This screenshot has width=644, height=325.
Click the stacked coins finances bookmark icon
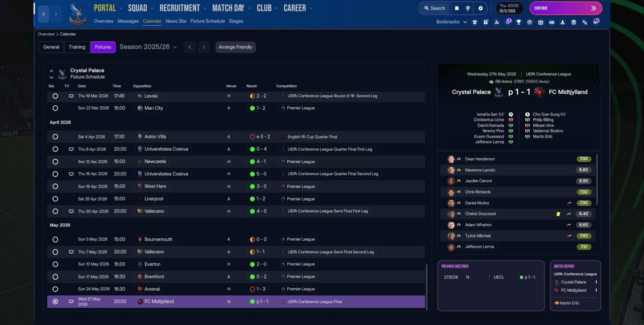coord(574,22)
